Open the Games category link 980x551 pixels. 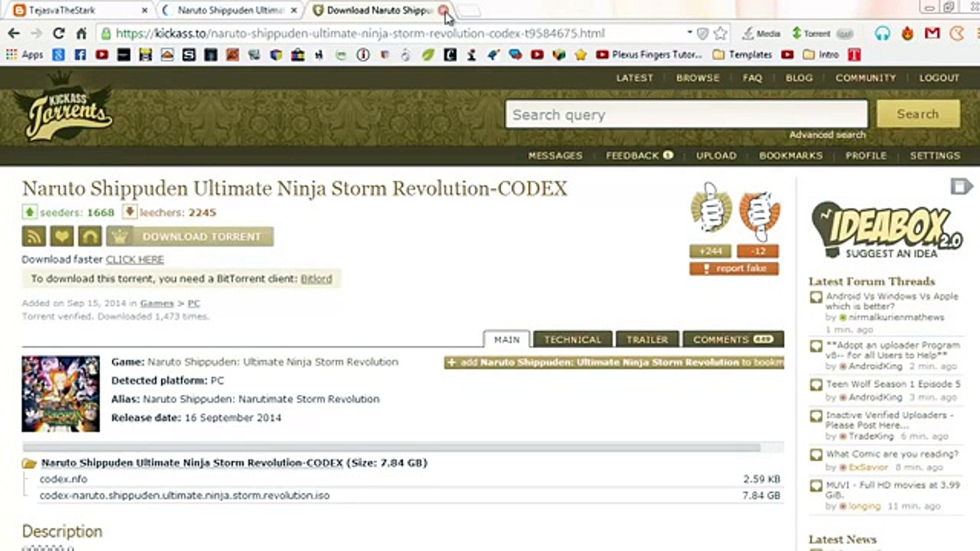[x=157, y=303]
